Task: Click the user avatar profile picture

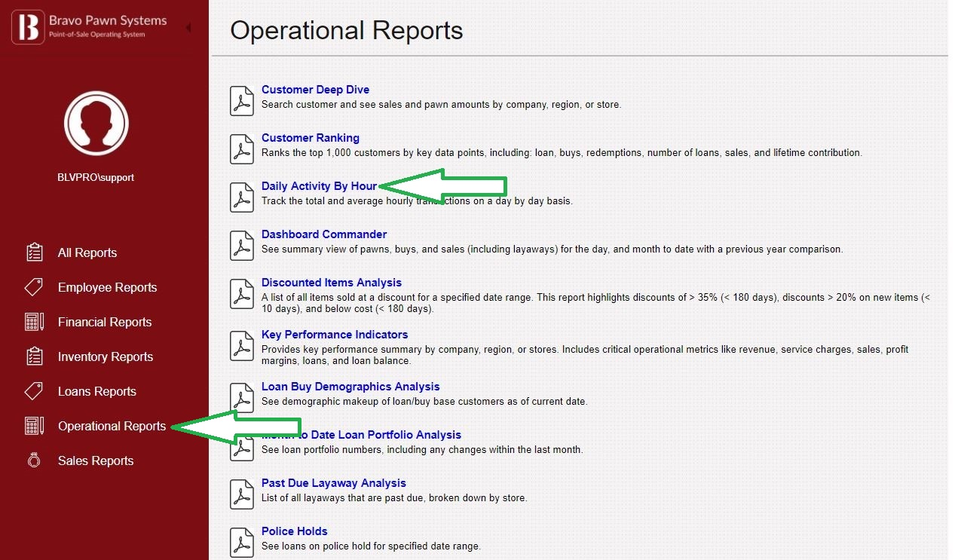Action: [x=96, y=123]
